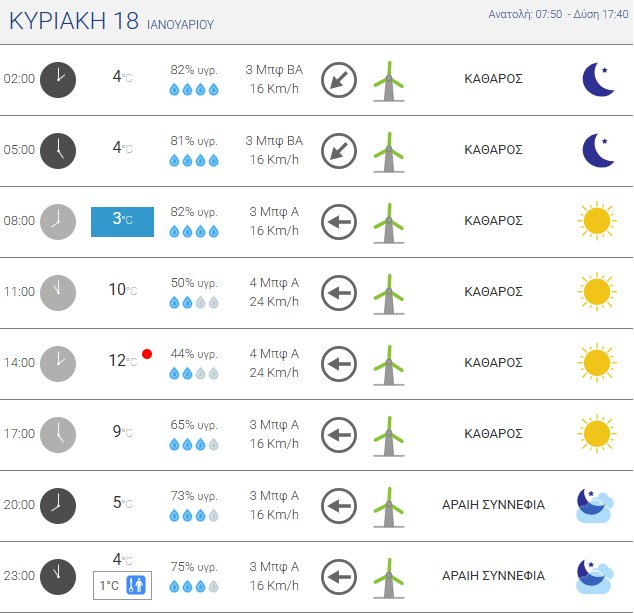634x613 pixels.
Task: Click the east wind arrow at 17:00
Action: 339,434
